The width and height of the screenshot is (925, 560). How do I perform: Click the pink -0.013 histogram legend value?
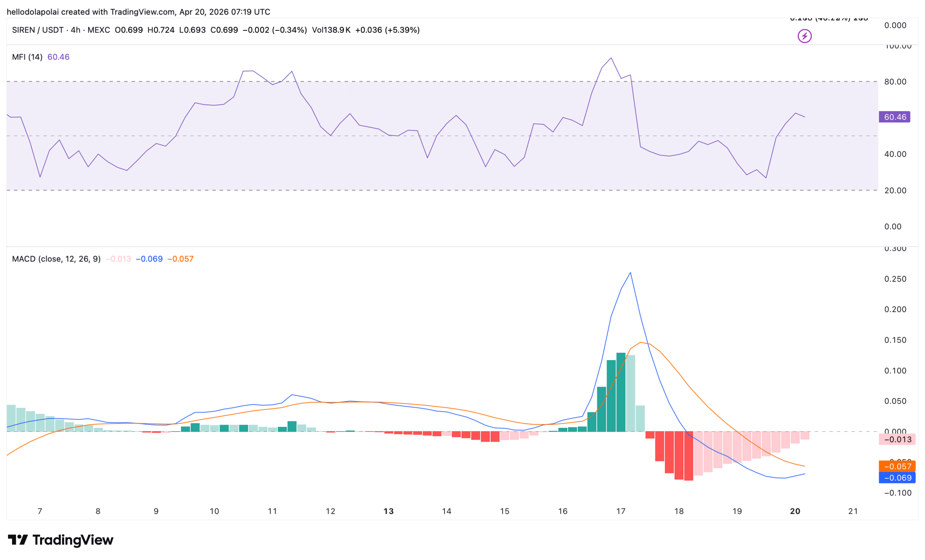coord(118,259)
